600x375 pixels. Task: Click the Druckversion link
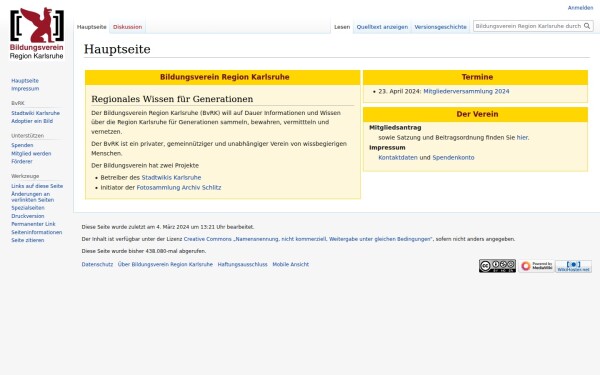28,216
